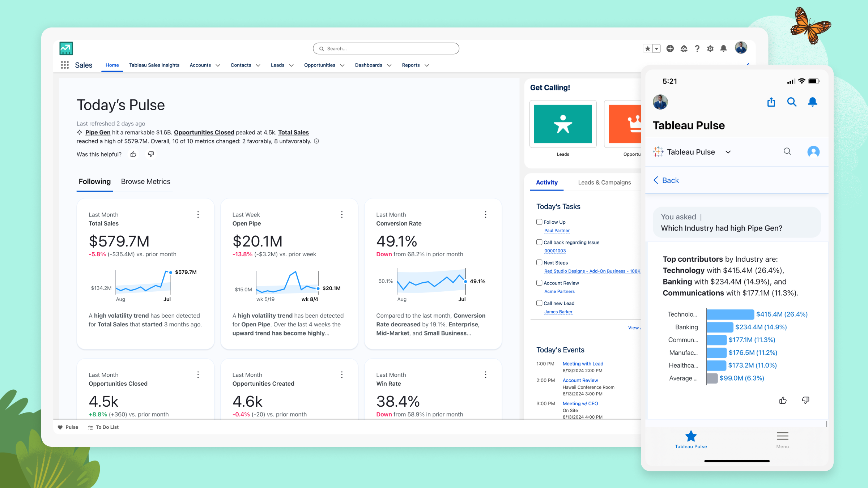Open search in the Tableau Pulse mobile app

(x=792, y=102)
